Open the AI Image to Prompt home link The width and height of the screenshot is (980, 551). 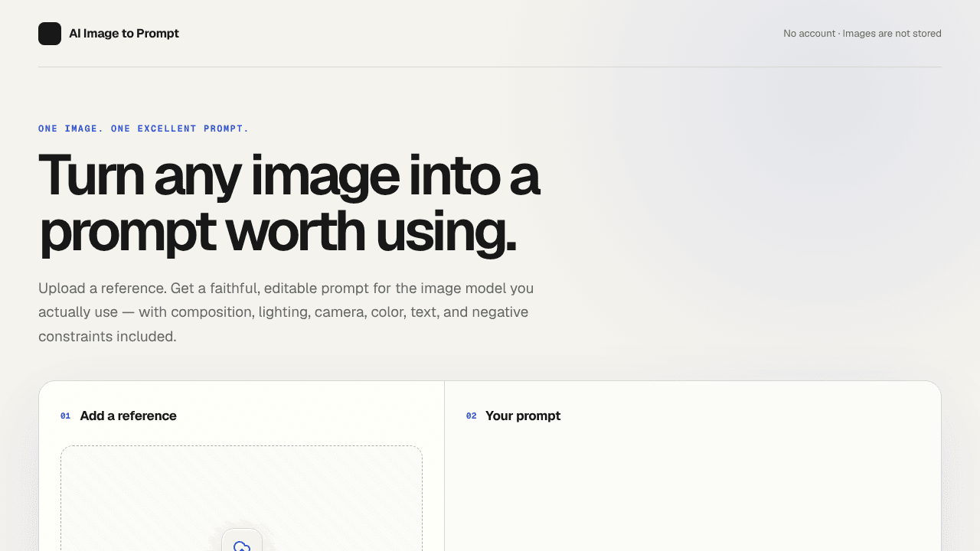(109, 34)
